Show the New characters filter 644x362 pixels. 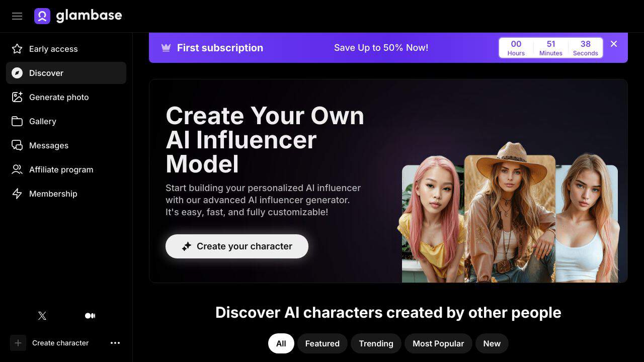(x=492, y=343)
